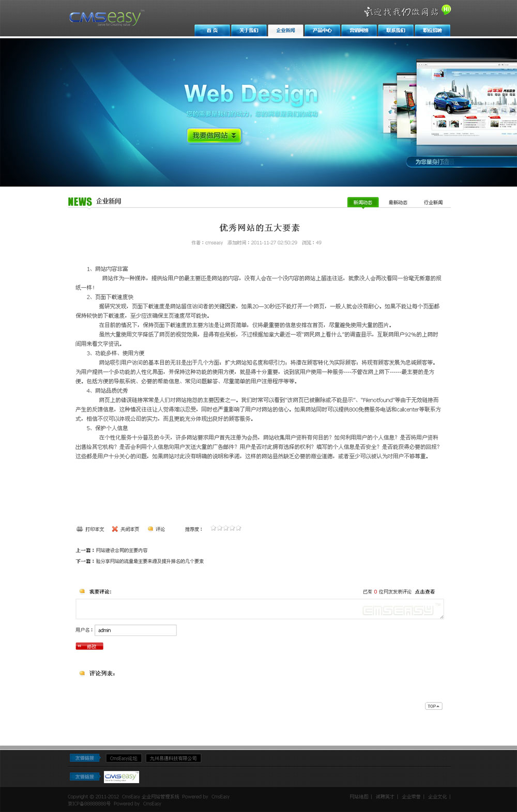Viewport: 517px width, 812px height.
Task: Click the comment bubble icon beside 评论
Action: pos(150,529)
